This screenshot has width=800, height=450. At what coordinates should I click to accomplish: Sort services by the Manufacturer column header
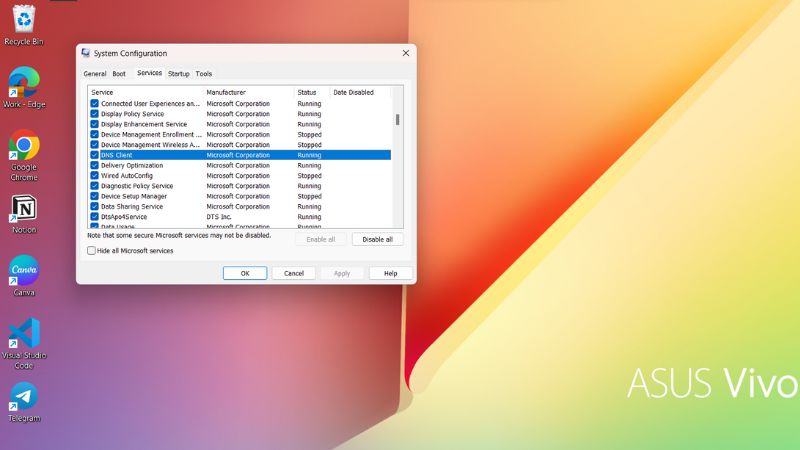tap(248, 92)
